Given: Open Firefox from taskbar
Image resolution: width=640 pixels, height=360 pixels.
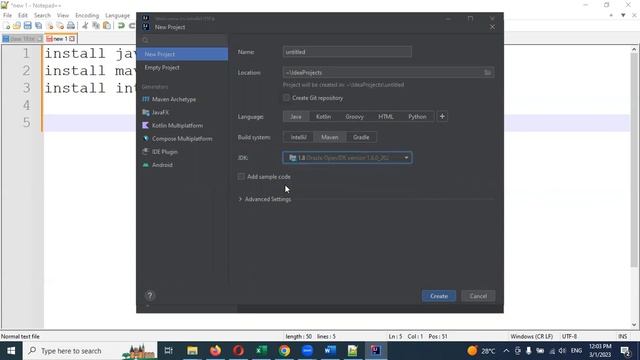Looking at the screenshot, I should pos(215,351).
